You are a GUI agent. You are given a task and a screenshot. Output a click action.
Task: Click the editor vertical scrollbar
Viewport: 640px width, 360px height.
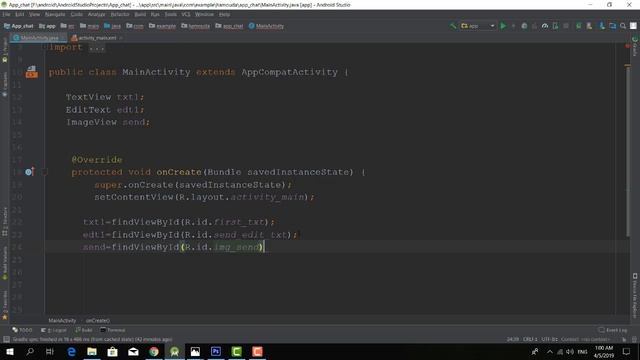coord(627,151)
